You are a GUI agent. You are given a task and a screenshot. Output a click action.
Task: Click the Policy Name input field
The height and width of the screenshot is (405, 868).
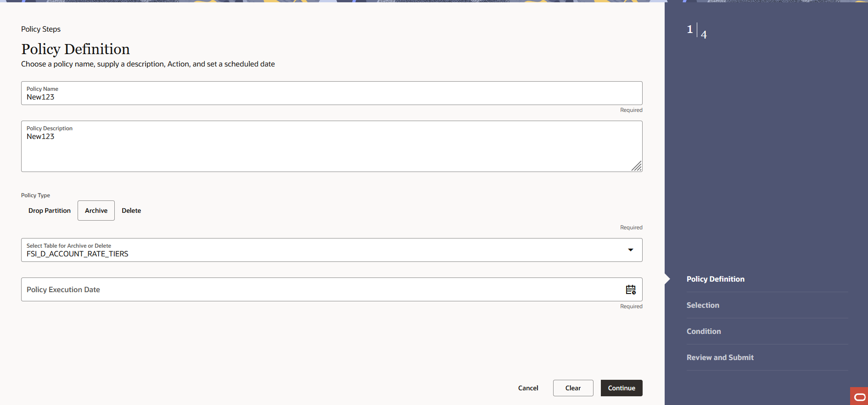point(331,93)
